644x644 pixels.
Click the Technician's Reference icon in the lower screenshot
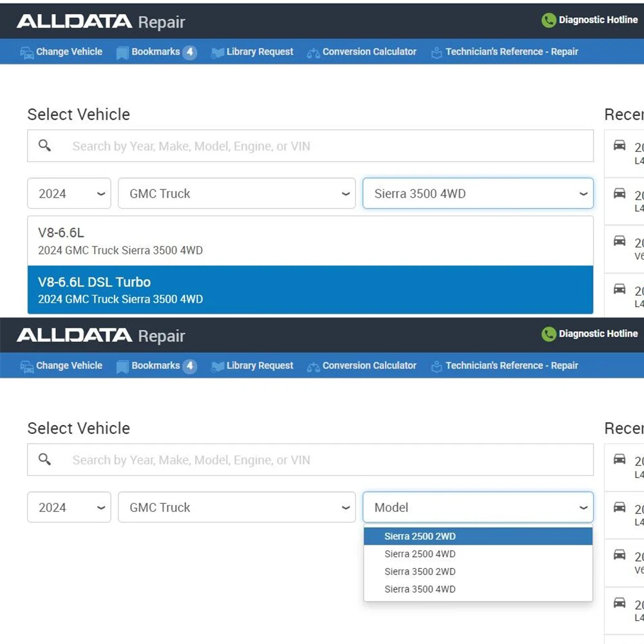[x=436, y=366]
